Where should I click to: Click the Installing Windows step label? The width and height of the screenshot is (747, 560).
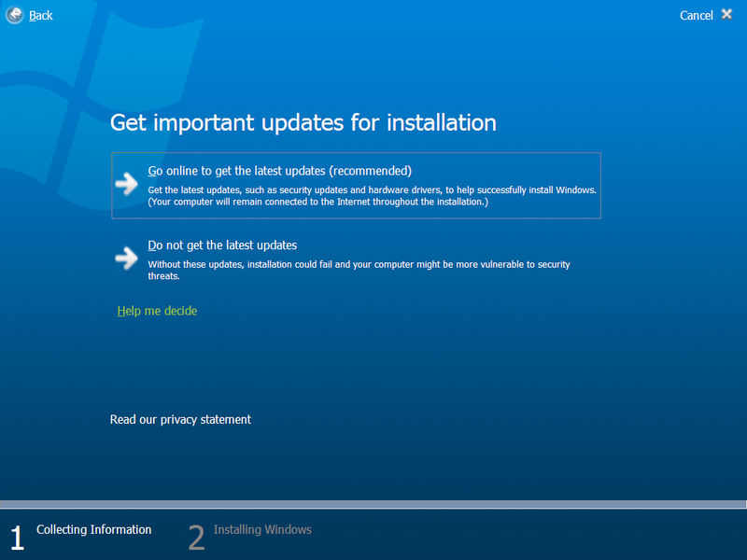tap(262, 529)
